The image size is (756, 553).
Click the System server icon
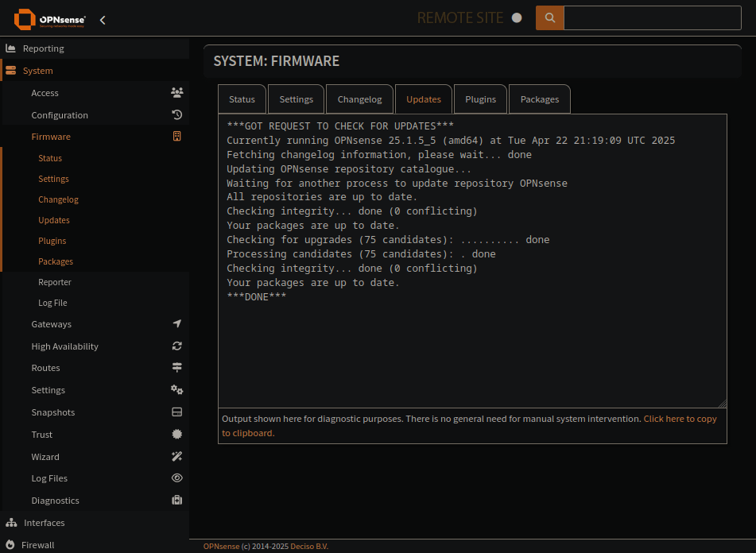pyautogui.click(x=10, y=71)
